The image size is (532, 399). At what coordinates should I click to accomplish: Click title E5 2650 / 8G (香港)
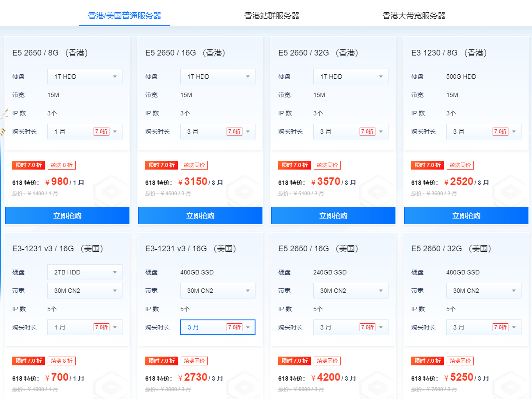pyautogui.click(x=51, y=53)
